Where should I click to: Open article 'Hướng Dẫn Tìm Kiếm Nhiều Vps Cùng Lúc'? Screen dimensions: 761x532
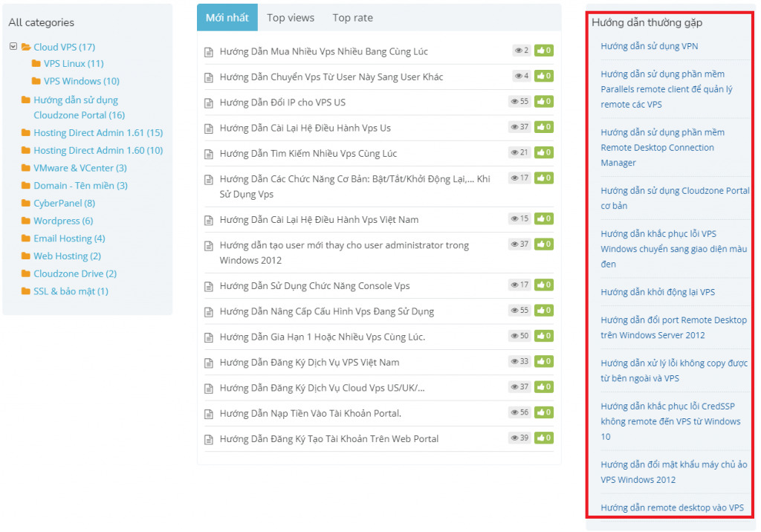point(308,153)
